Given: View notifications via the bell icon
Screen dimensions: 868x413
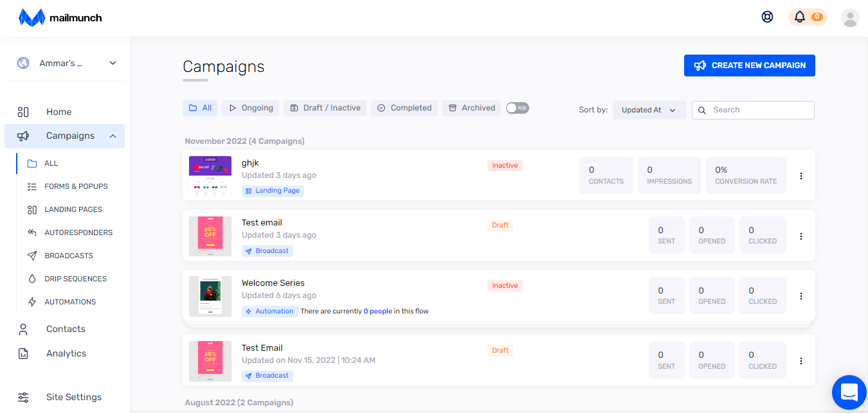Looking at the screenshot, I should point(799,17).
